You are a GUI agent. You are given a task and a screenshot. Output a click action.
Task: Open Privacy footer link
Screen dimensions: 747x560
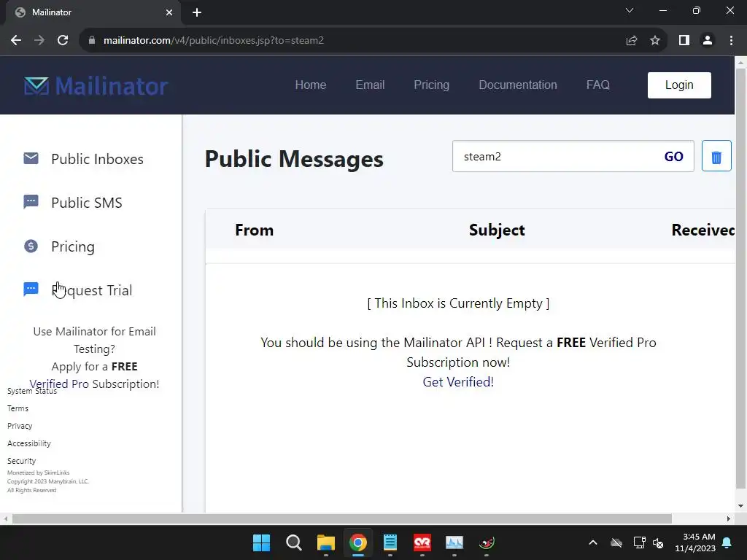click(x=20, y=426)
